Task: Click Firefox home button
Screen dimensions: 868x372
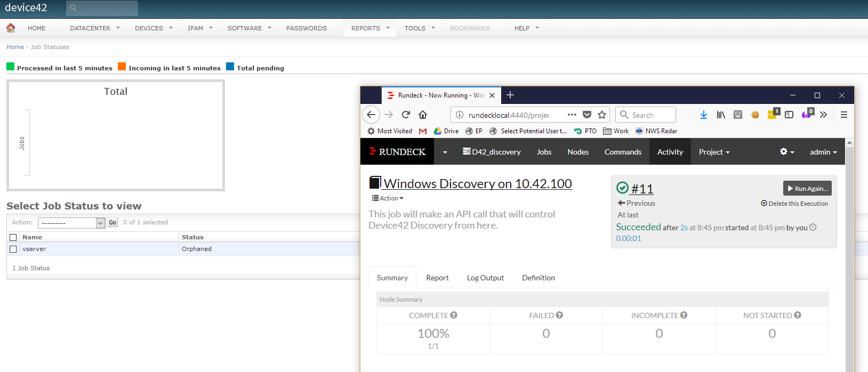Action: coord(423,115)
